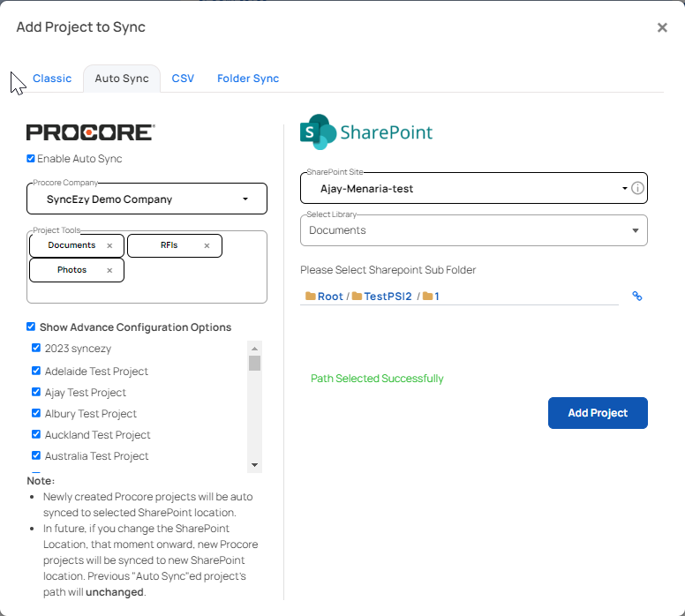Navigate to the Root folder
This screenshot has height=616, width=685.
[330, 297]
